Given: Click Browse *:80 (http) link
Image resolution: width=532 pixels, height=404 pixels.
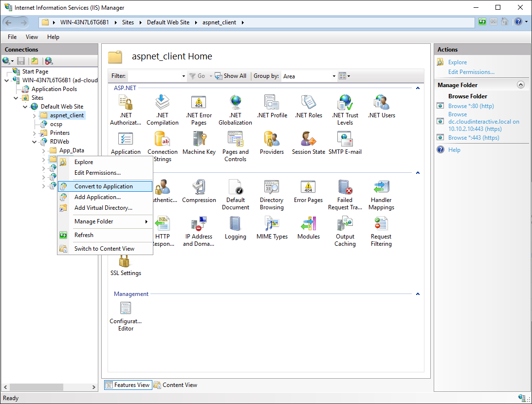Looking at the screenshot, I should (x=471, y=106).
